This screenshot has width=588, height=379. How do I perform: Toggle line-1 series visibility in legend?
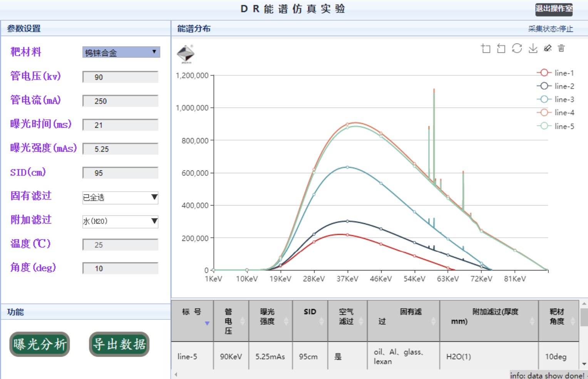(555, 73)
